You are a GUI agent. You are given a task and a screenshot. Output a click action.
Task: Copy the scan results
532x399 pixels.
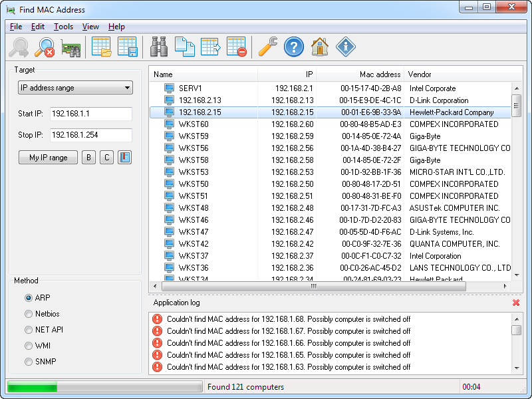pyautogui.click(x=184, y=47)
